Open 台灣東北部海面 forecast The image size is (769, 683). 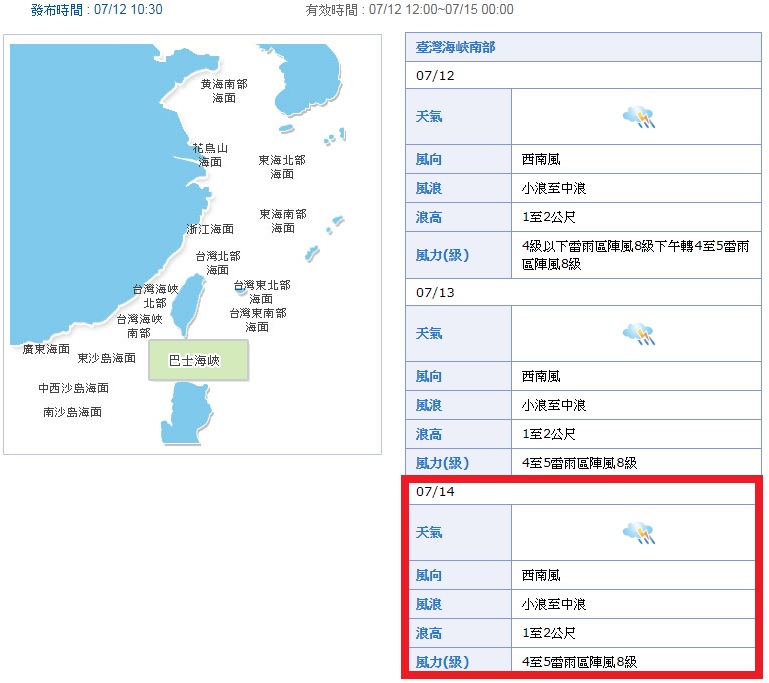261,292
